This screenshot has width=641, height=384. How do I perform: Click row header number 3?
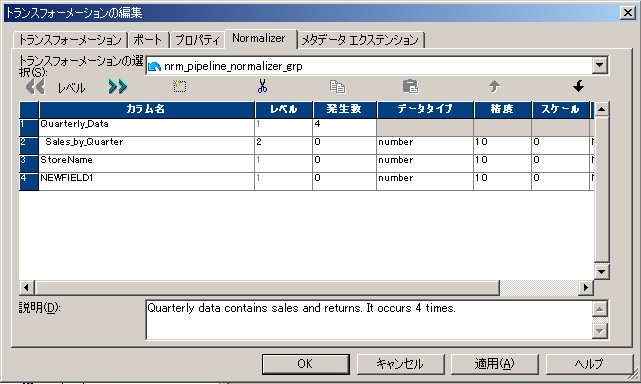point(29,163)
